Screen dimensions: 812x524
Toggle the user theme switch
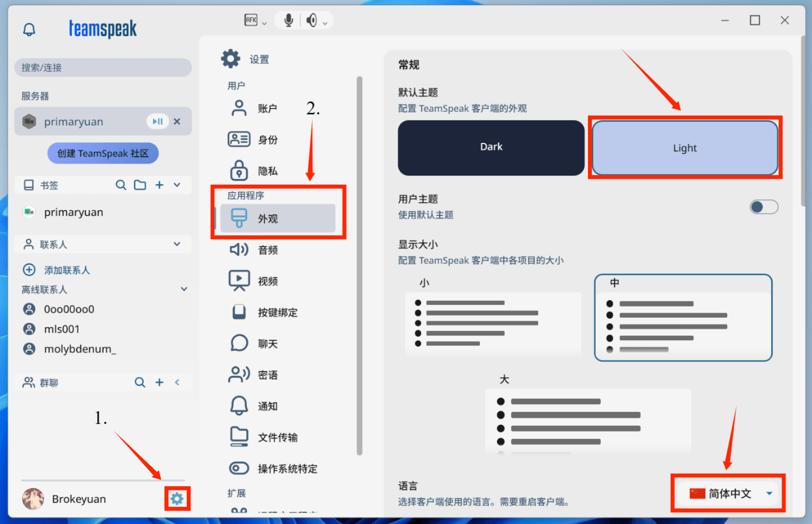(x=764, y=207)
